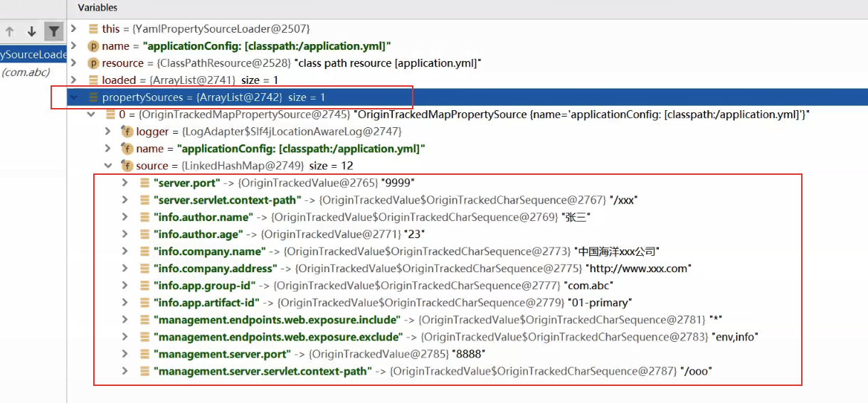Click the icon beside 'this' variable
The height and width of the screenshot is (403, 868).
pyautogui.click(x=93, y=29)
